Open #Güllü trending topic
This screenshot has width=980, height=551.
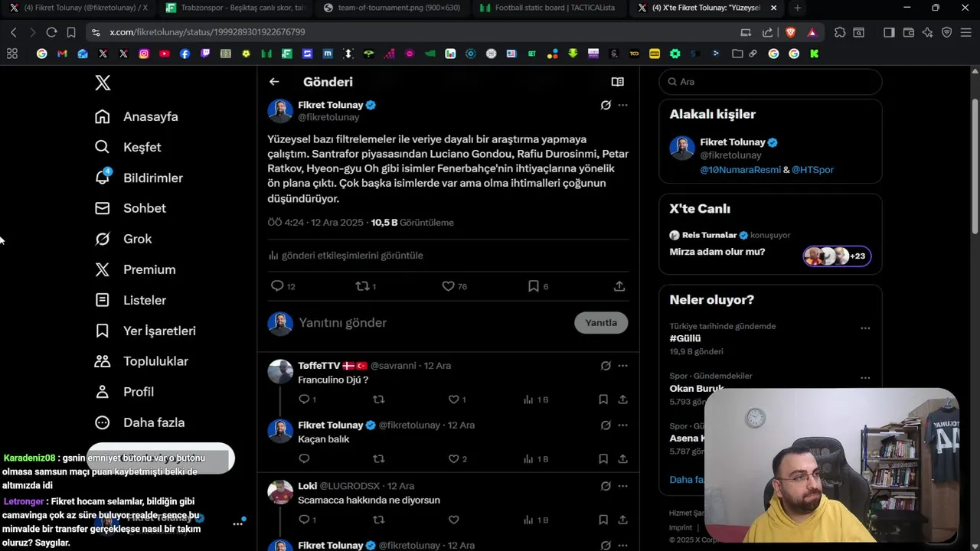[685, 338]
